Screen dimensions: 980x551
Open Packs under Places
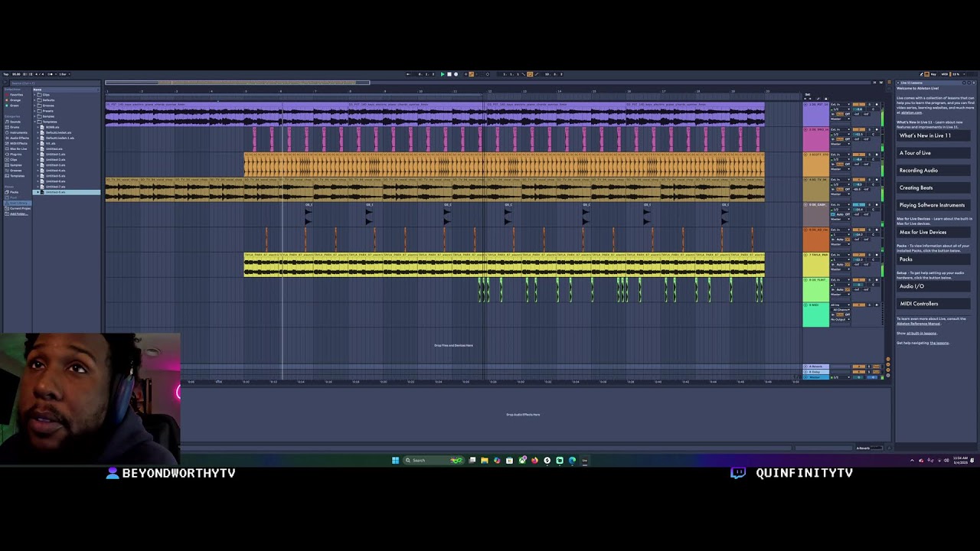pos(12,192)
